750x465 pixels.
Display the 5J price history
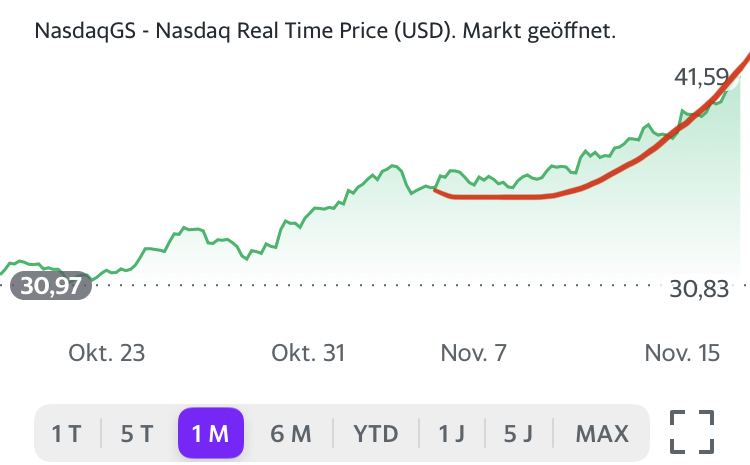tap(518, 434)
